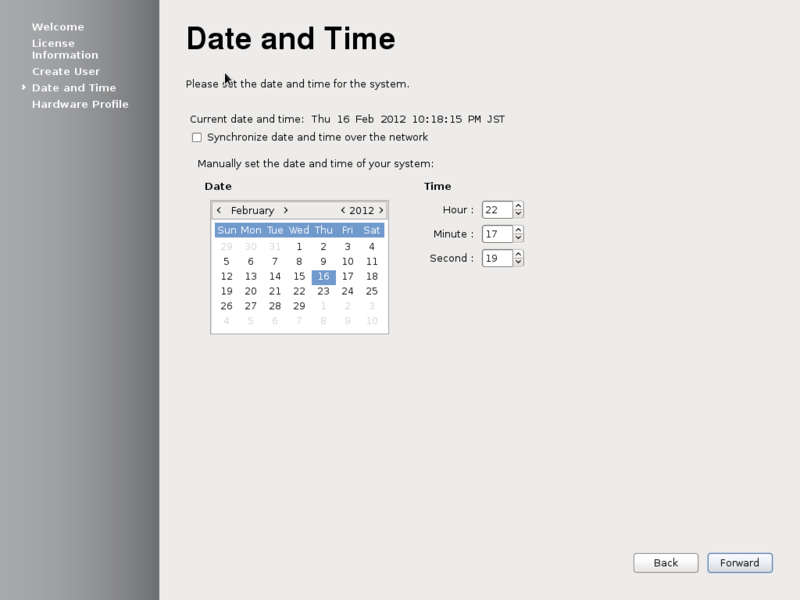Select February 6 in the calendar

pos(251,262)
